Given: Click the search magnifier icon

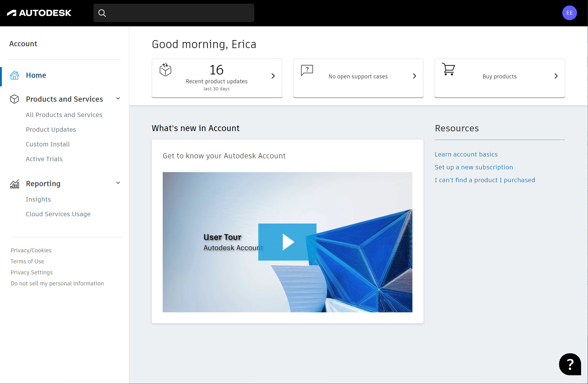Looking at the screenshot, I should pyautogui.click(x=102, y=13).
